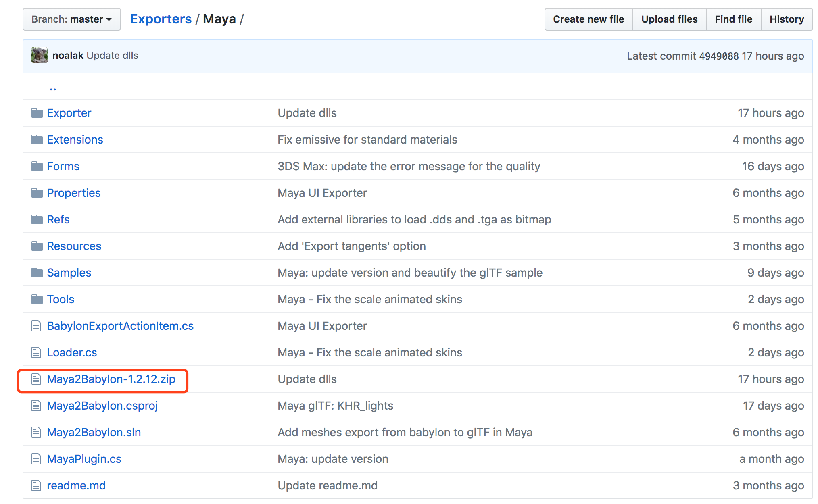The width and height of the screenshot is (818, 504).
Task: Open the Branch: master dropdown
Action: 71,19
